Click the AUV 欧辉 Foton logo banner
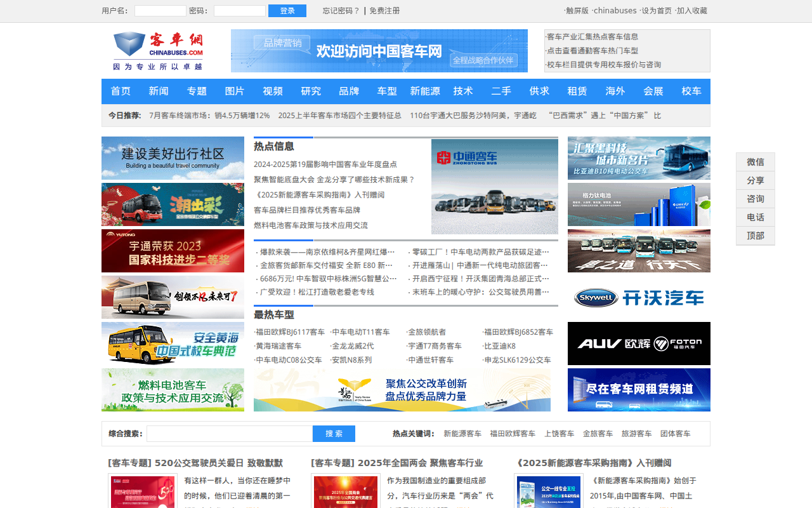The width and height of the screenshot is (812, 508). coord(639,344)
